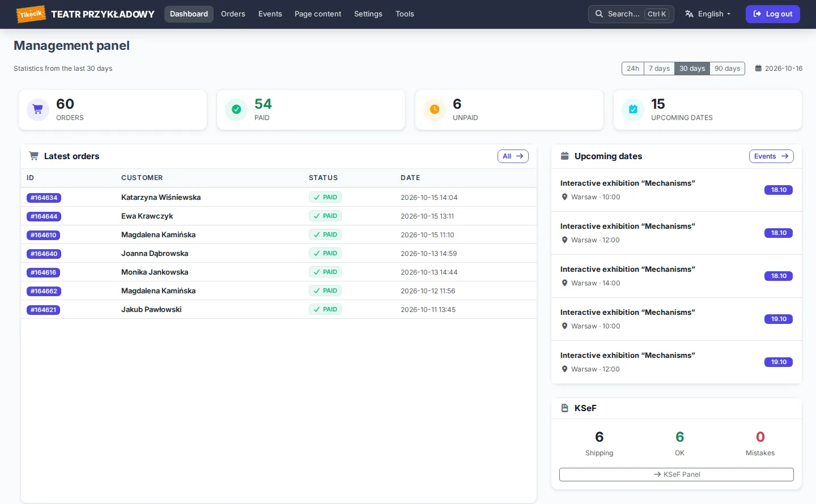Click the cart icon beside Latest orders
The width and height of the screenshot is (816, 504).
point(34,156)
